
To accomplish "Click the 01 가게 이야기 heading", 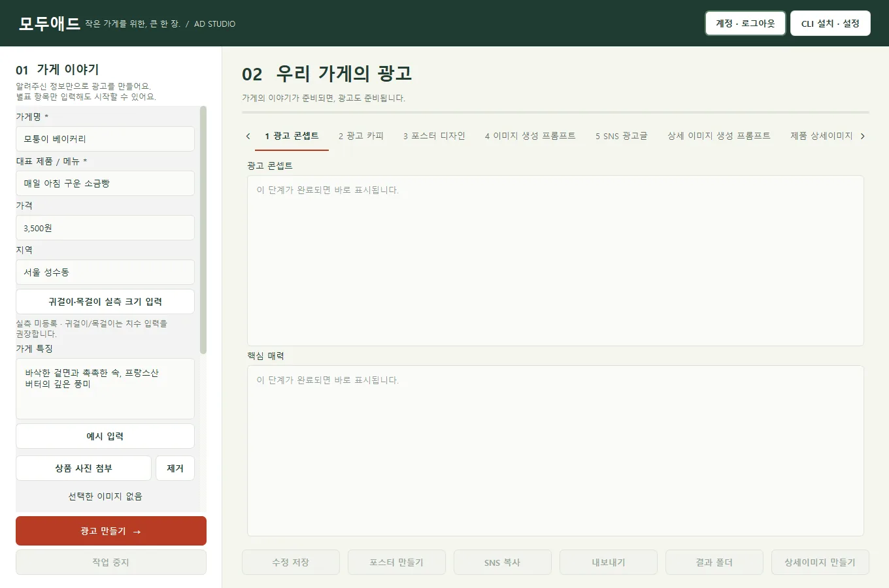I will (x=58, y=69).
